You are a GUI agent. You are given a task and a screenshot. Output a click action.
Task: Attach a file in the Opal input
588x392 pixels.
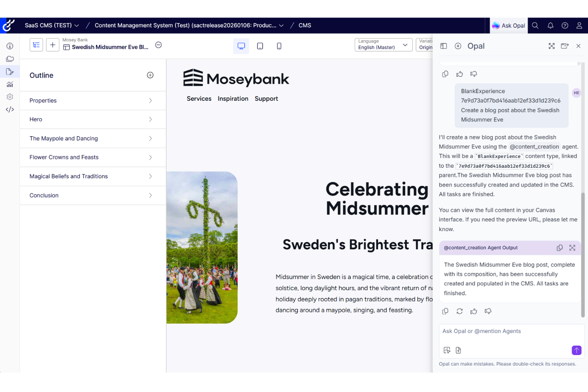[x=458, y=350]
